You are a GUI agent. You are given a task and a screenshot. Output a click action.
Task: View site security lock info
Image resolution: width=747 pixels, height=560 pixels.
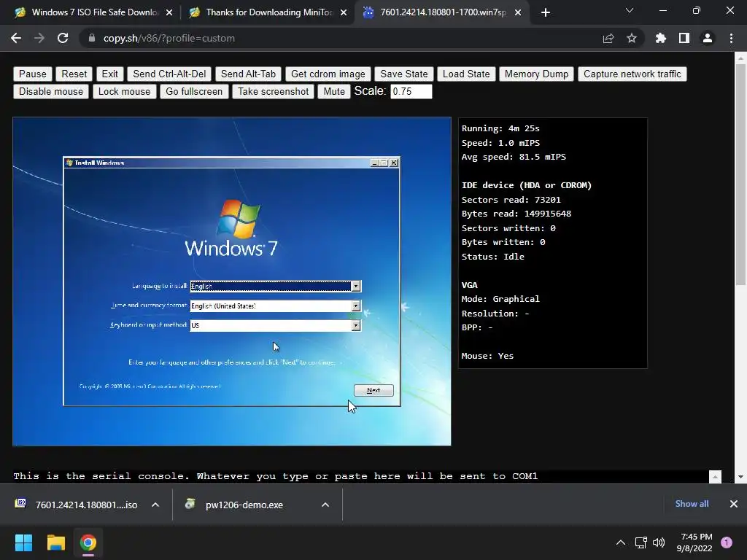tap(92, 38)
